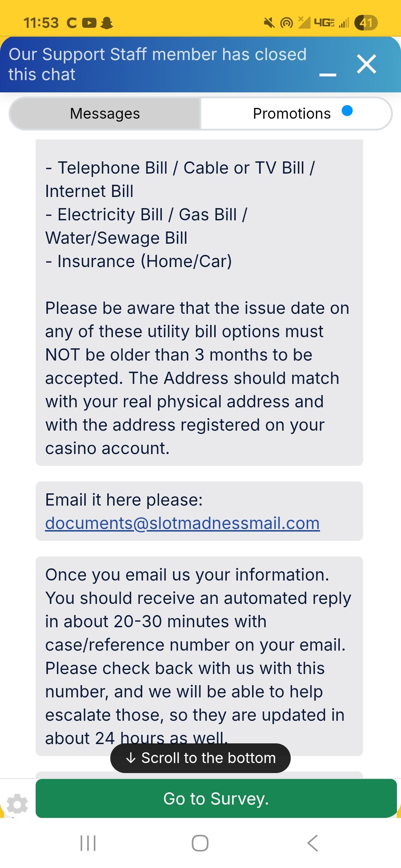
Task: Tap the Android back arrow icon
Action: pos(313,843)
